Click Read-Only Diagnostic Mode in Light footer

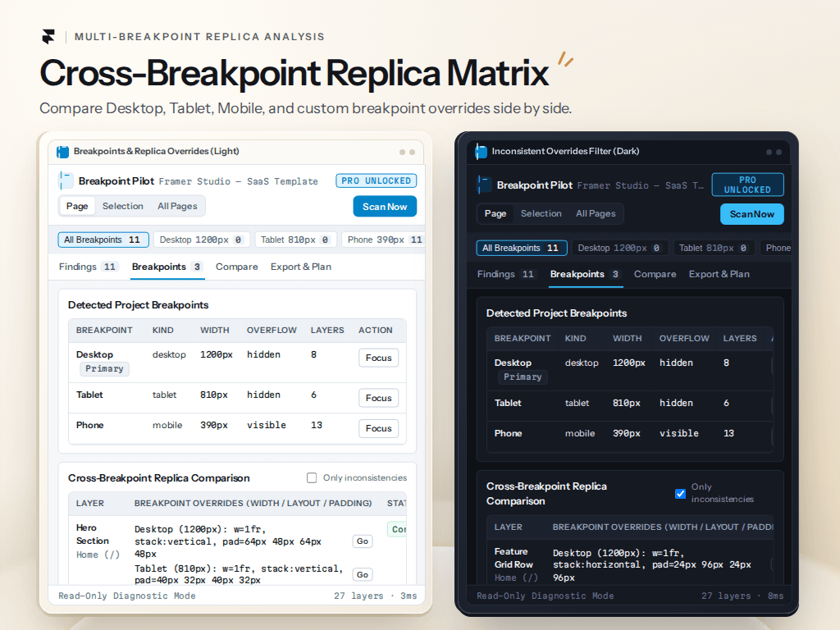[127, 596]
